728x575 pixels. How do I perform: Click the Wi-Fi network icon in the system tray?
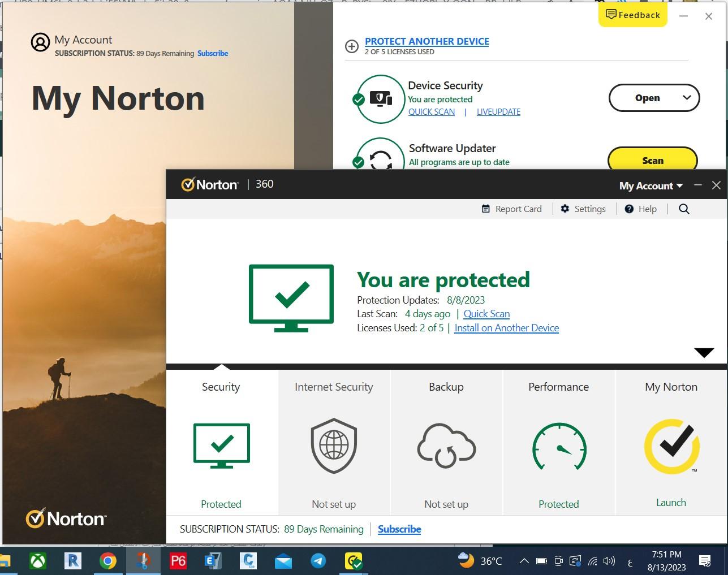pyautogui.click(x=593, y=561)
